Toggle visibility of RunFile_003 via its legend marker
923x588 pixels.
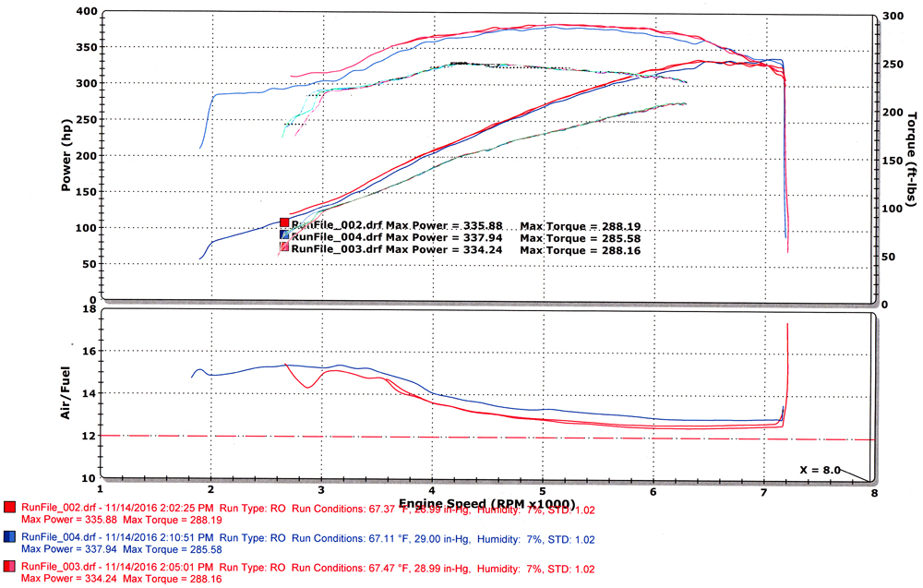tap(284, 246)
